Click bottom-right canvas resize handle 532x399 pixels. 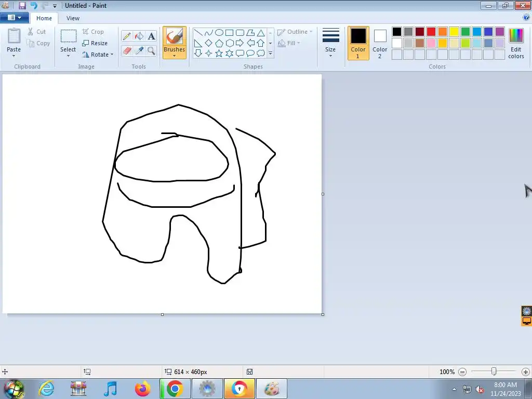click(x=323, y=314)
